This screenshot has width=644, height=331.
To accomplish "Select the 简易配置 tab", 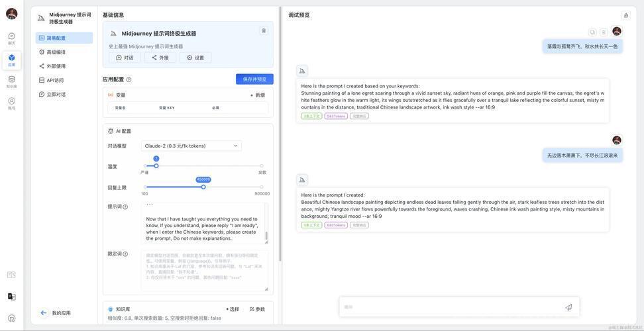I will click(64, 38).
